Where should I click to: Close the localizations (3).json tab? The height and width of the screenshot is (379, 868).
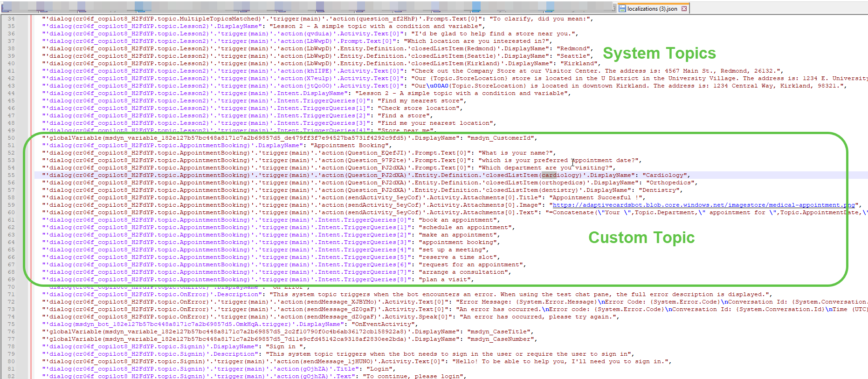pos(684,8)
